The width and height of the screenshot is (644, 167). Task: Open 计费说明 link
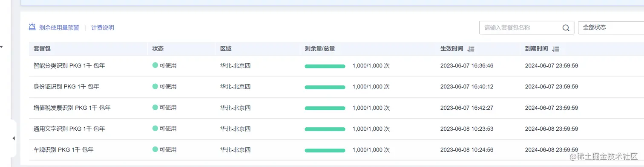click(x=103, y=27)
